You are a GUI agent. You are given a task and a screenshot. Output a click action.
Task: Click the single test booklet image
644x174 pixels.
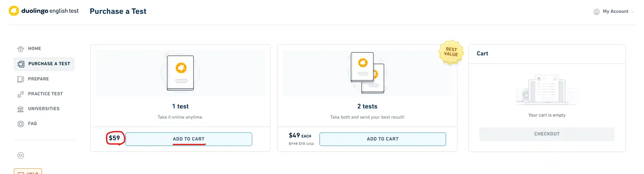pyautogui.click(x=180, y=73)
